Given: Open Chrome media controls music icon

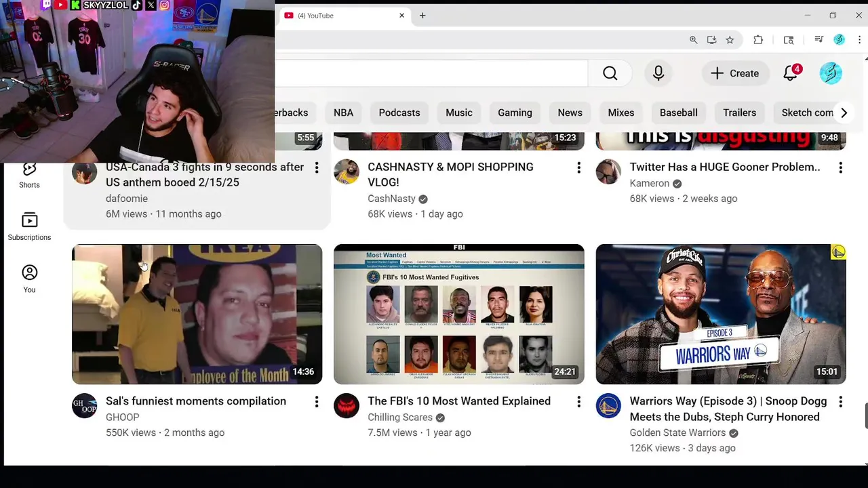Looking at the screenshot, I should tap(818, 40).
